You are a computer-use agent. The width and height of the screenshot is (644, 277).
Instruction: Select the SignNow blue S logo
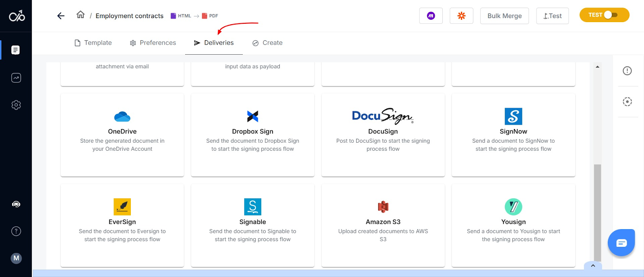513,116
